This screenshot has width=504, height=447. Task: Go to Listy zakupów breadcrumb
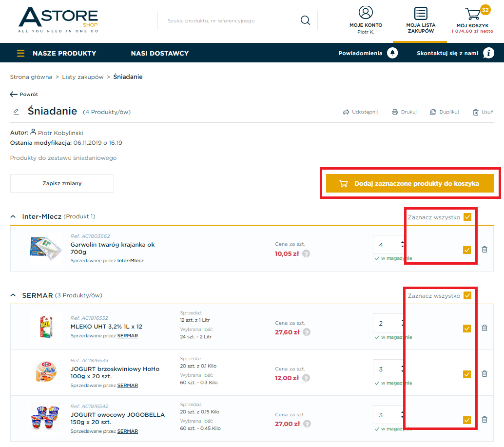(82, 77)
